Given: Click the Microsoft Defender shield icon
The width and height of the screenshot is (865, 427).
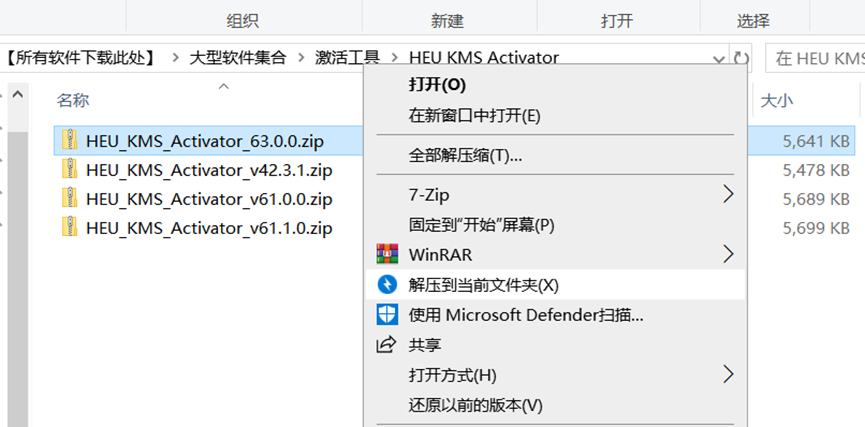Looking at the screenshot, I should [x=387, y=315].
